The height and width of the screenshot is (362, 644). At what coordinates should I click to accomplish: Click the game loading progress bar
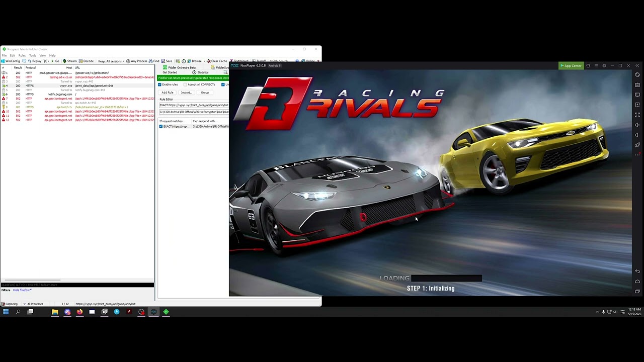pyautogui.click(x=446, y=278)
